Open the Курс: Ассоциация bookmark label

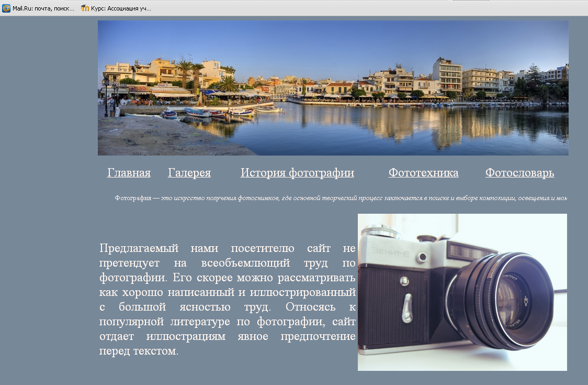[x=121, y=8]
